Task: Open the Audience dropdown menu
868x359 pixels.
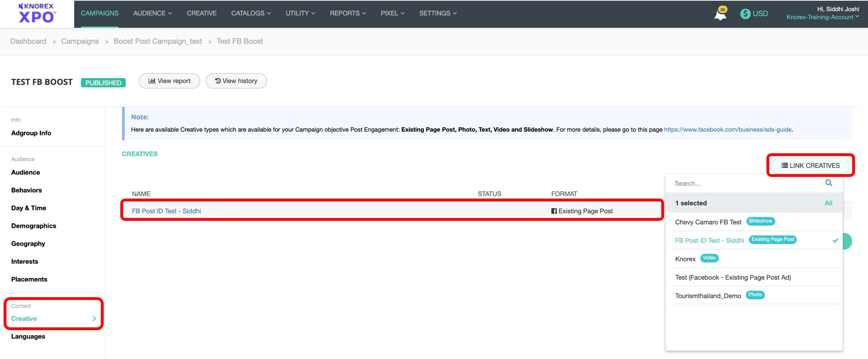Action: click(152, 13)
